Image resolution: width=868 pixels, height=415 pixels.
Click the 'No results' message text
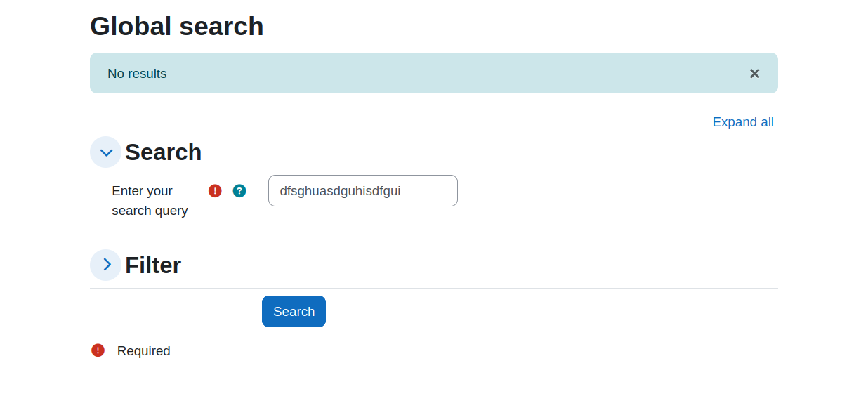coord(137,74)
